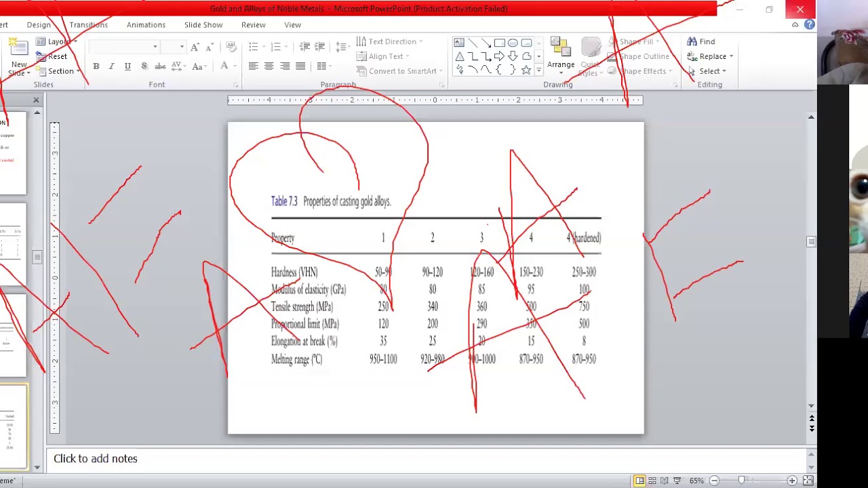Screen dimensions: 868x488
Task: Go to next slide arrow
Action: click(x=811, y=429)
